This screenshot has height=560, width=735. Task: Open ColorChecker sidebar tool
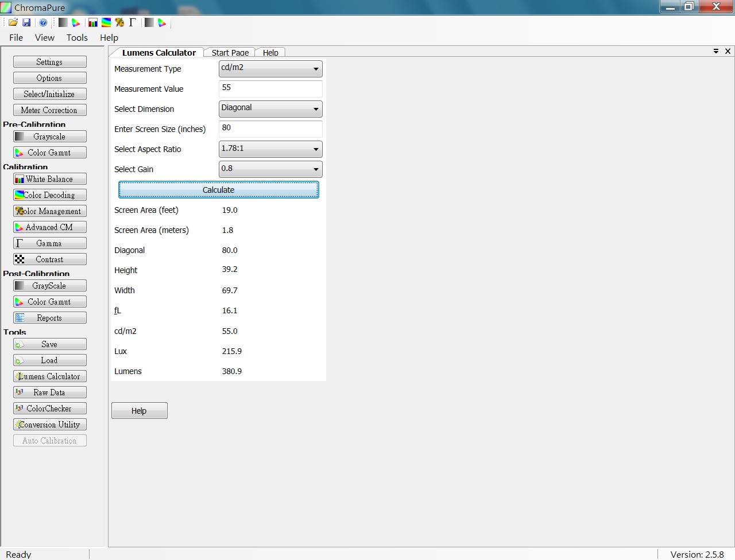coord(50,409)
